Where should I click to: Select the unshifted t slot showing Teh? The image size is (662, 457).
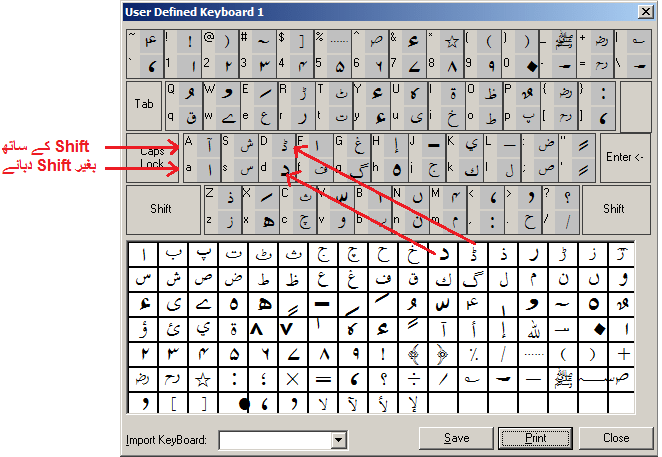[x=340, y=119]
